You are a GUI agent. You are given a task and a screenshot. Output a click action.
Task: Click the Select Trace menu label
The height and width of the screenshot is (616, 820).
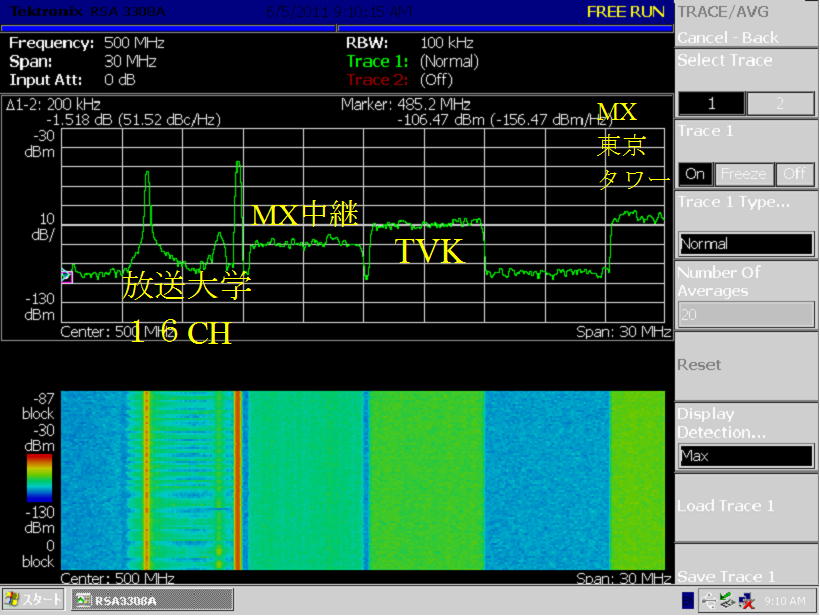[x=724, y=60]
